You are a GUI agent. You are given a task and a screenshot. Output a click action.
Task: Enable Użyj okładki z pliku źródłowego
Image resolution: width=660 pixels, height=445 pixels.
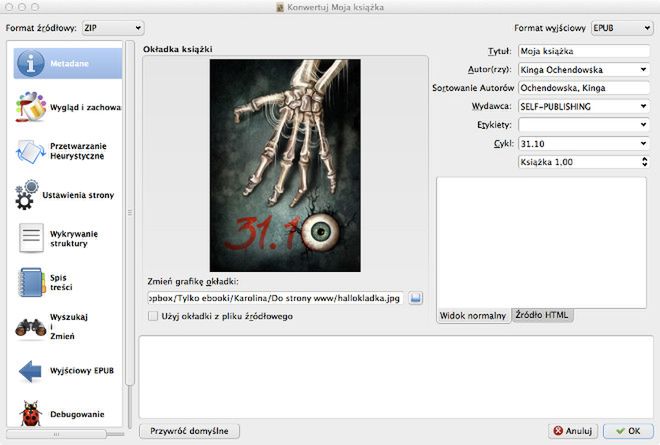click(x=153, y=316)
